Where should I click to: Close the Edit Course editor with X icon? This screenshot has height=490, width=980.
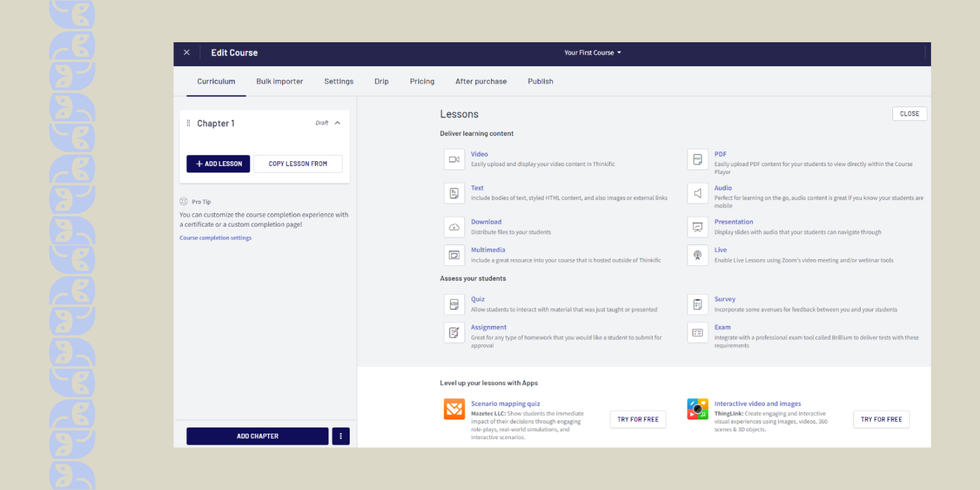pyautogui.click(x=187, y=53)
